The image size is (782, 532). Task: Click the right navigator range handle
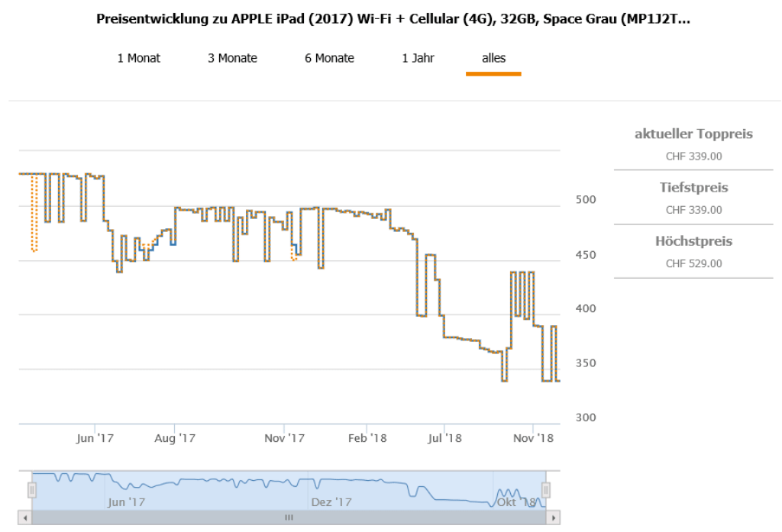click(546, 489)
